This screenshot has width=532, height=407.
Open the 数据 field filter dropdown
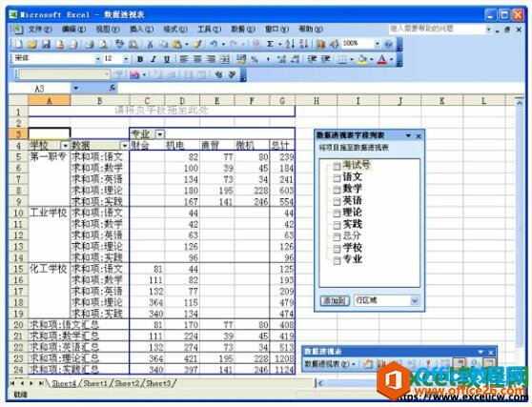[125, 146]
